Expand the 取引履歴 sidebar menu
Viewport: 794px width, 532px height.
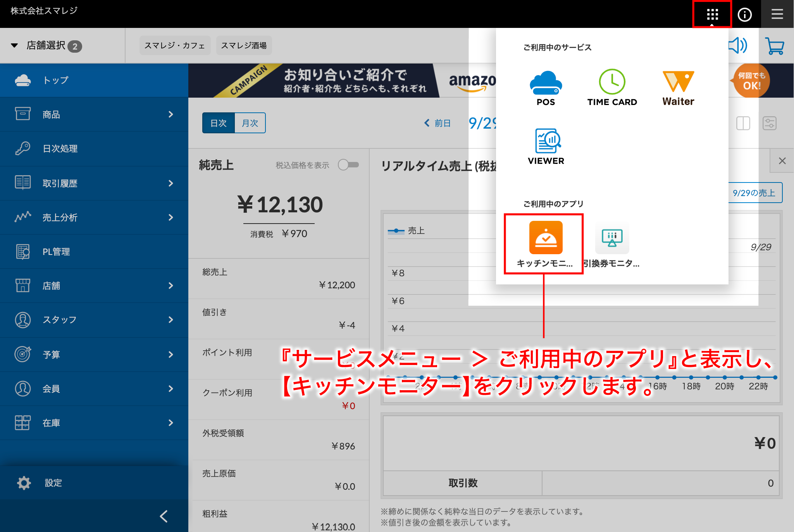point(94,183)
